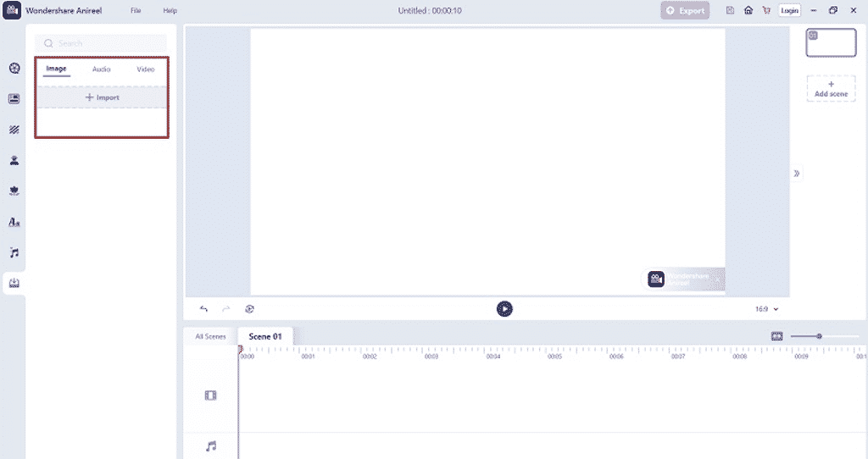Collapse the scene panel with double chevron
This screenshot has width=868, height=459.
[x=796, y=174]
